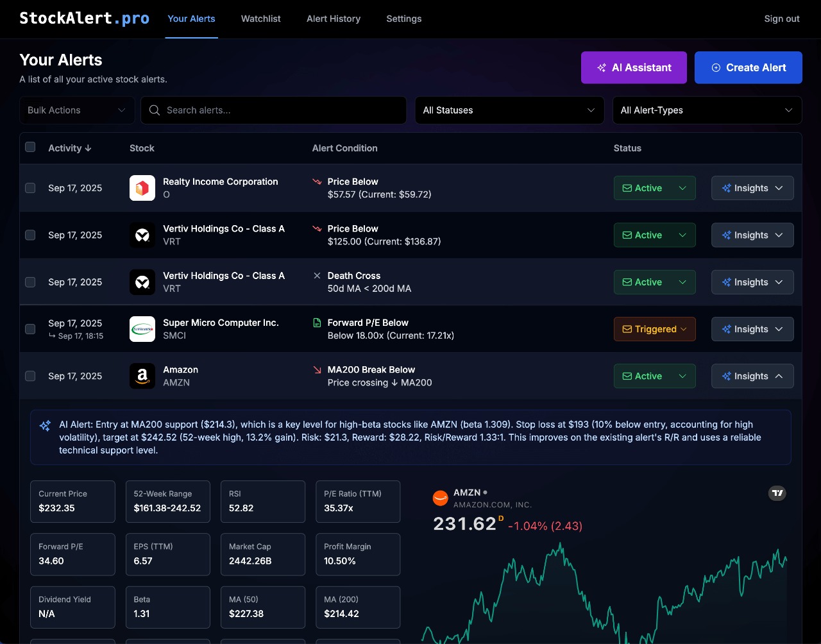Select the checkbox for the SMCI alert
This screenshot has width=821, height=644.
(x=30, y=329)
